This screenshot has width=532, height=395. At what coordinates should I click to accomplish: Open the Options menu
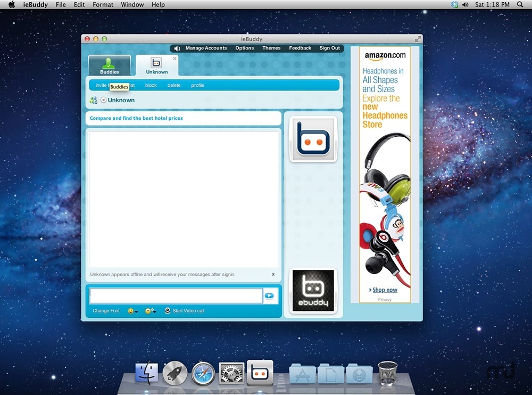click(x=244, y=48)
